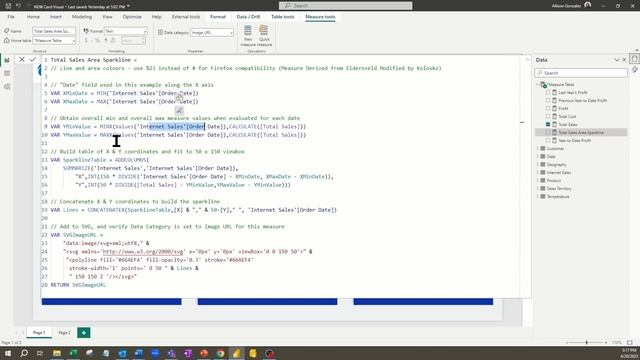Click the thousands separator icon

[x=106, y=40]
